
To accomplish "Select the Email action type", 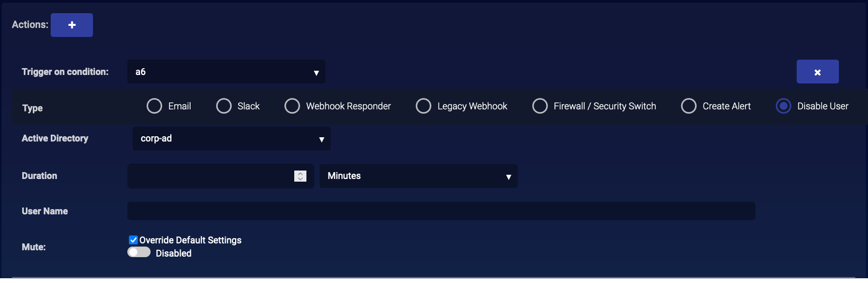I will [154, 106].
